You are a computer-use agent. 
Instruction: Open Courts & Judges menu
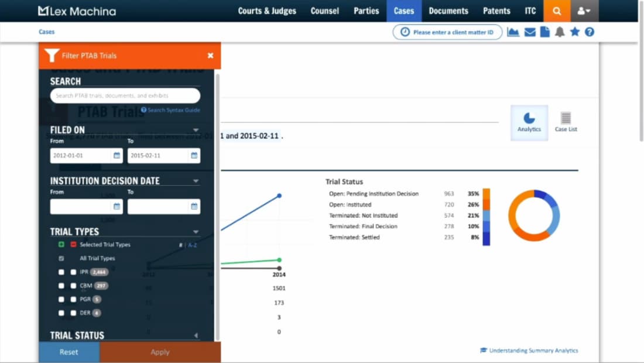click(x=267, y=11)
